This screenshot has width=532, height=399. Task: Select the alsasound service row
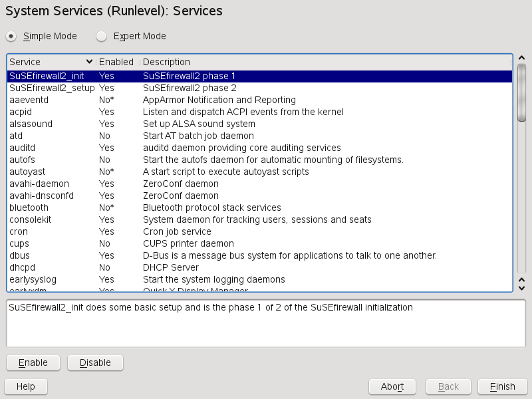259,124
